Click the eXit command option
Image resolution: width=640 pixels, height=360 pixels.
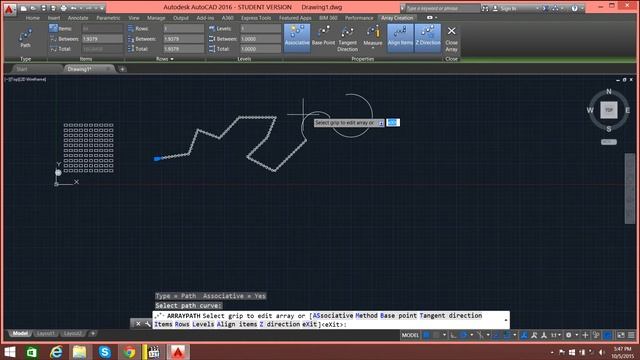coord(309,324)
